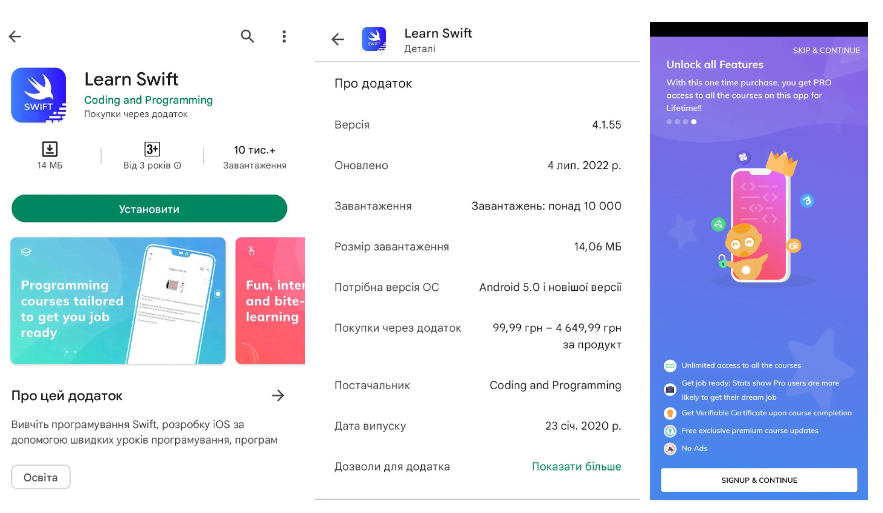Open search in Play Store
The height and width of the screenshot is (513, 883).
[x=247, y=37]
